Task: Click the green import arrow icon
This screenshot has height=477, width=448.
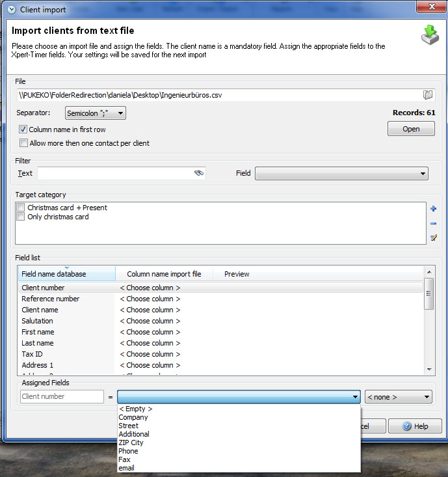Action: [430, 35]
